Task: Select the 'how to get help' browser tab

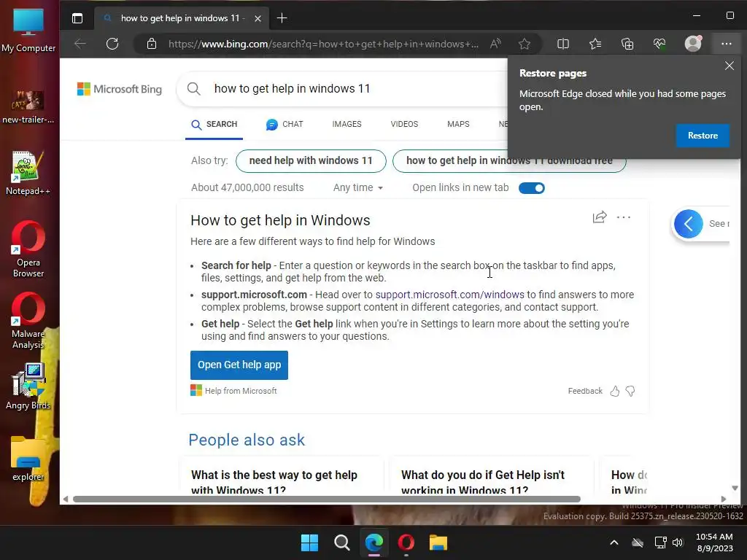Action: coord(181,18)
